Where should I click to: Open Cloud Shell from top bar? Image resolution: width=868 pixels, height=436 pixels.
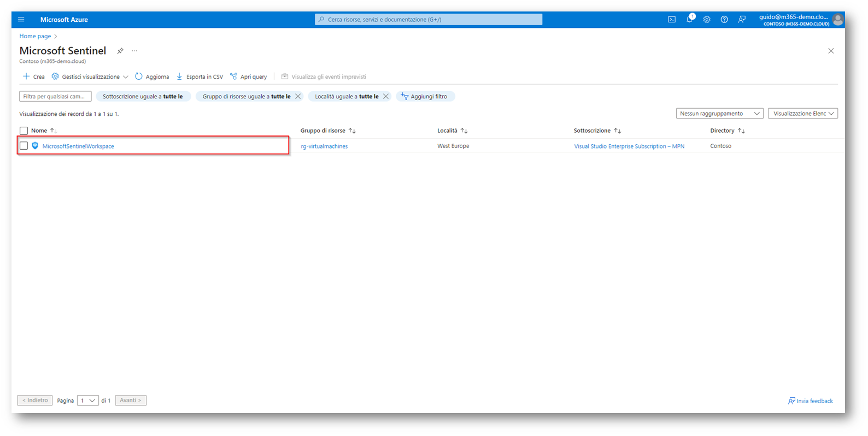click(x=672, y=20)
